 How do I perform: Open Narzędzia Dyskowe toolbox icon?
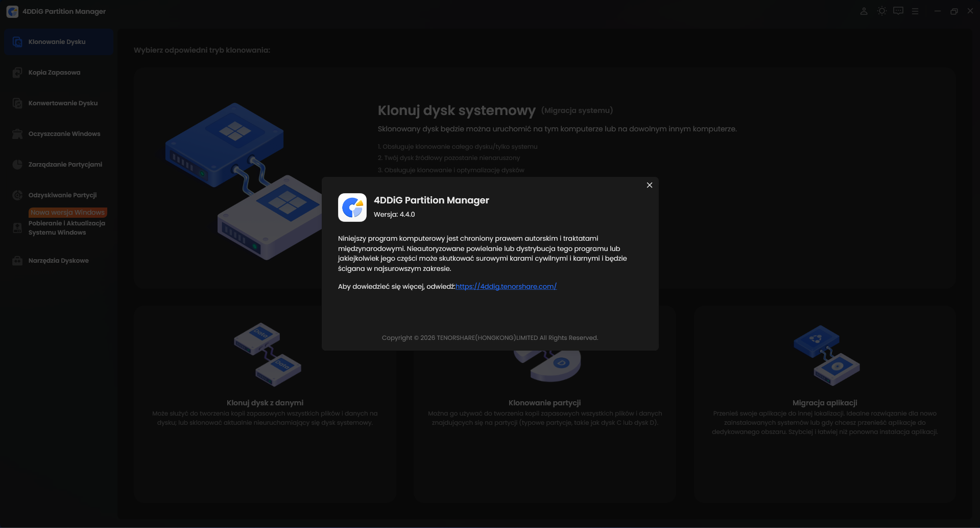click(17, 261)
